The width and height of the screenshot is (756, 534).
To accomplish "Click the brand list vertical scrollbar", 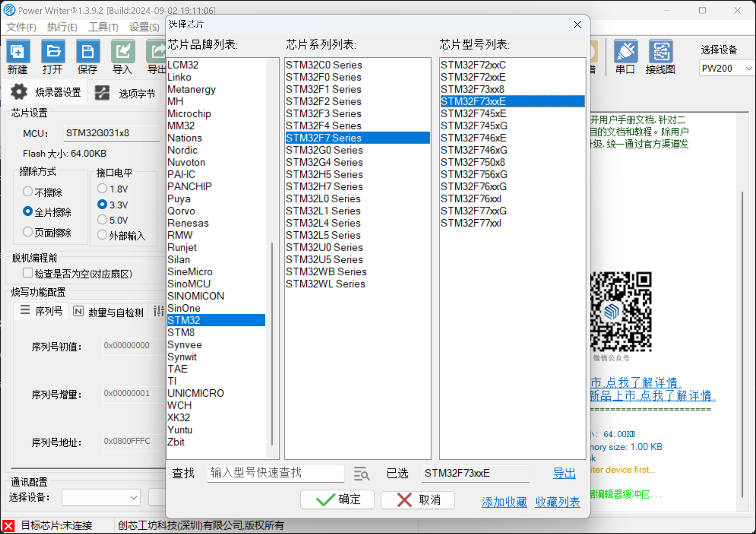I will (272, 343).
